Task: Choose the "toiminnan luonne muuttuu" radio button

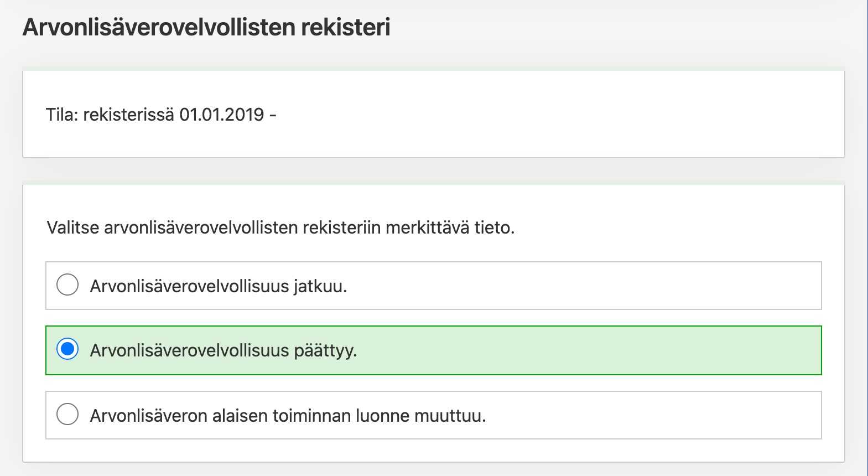Action: click(67, 414)
